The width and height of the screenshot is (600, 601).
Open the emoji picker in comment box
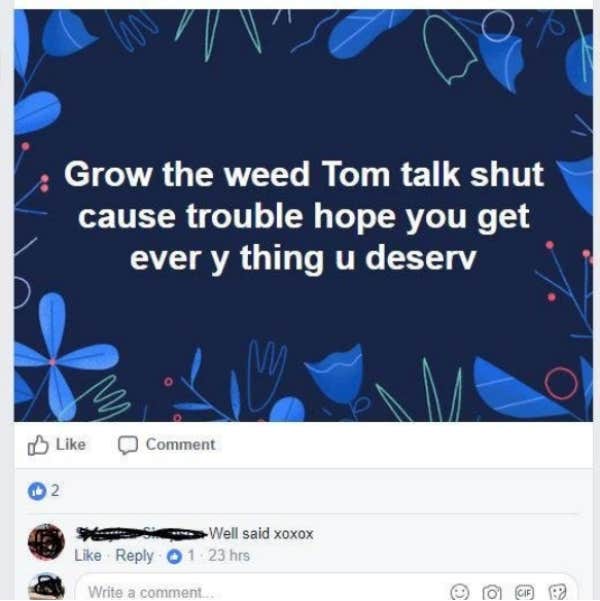[x=459, y=592]
